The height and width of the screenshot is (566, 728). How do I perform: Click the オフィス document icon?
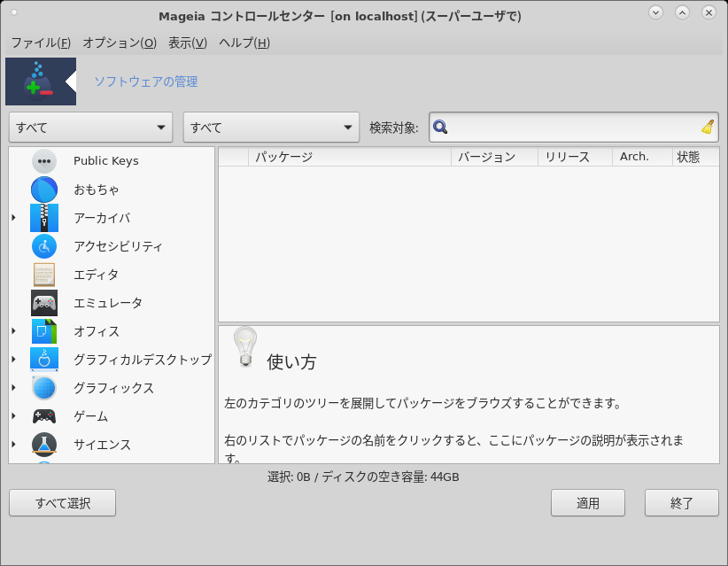coord(44,331)
